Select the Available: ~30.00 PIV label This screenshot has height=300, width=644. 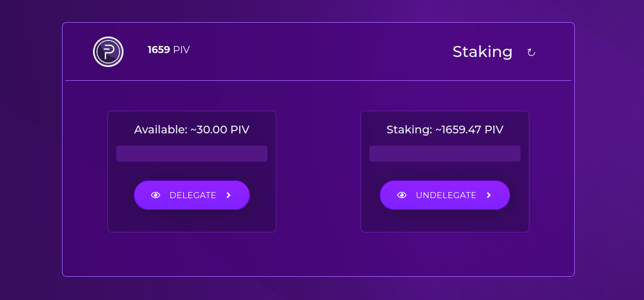pyautogui.click(x=192, y=130)
